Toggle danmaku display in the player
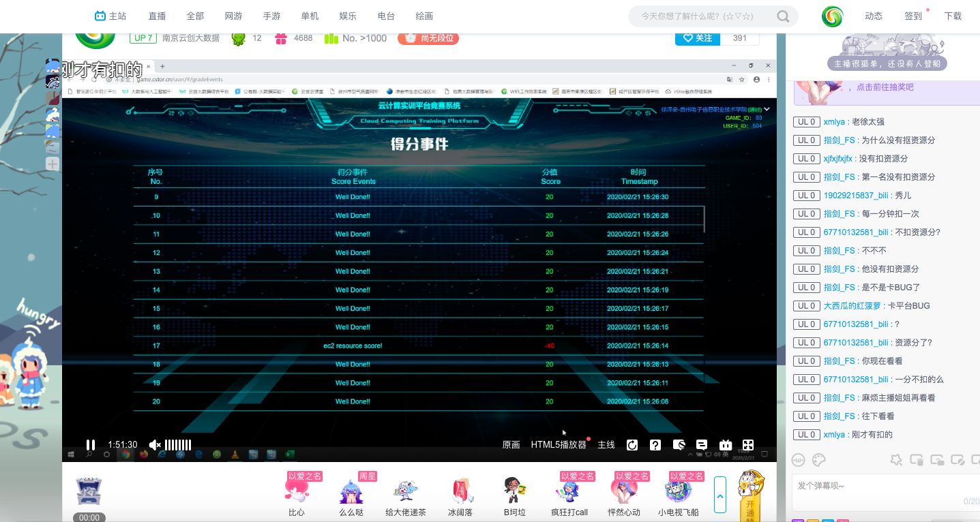The width and height of the screenshot is (980, 522). point(702,445)
